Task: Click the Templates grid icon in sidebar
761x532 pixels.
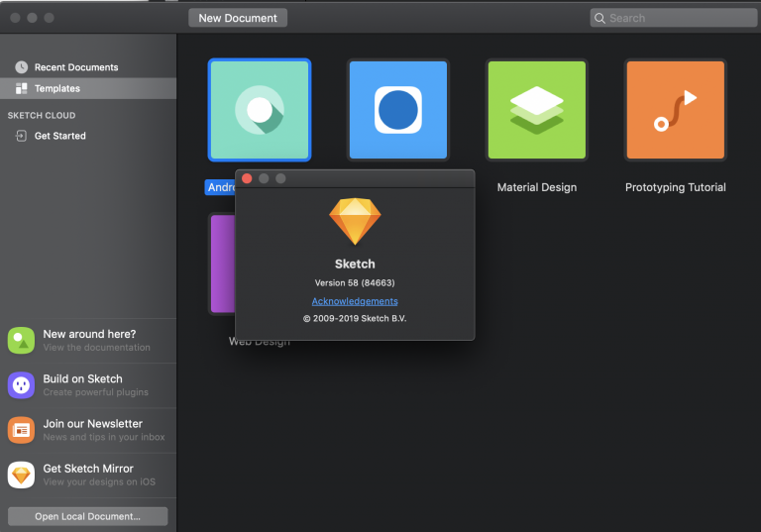Action: [x=22, y=88]
